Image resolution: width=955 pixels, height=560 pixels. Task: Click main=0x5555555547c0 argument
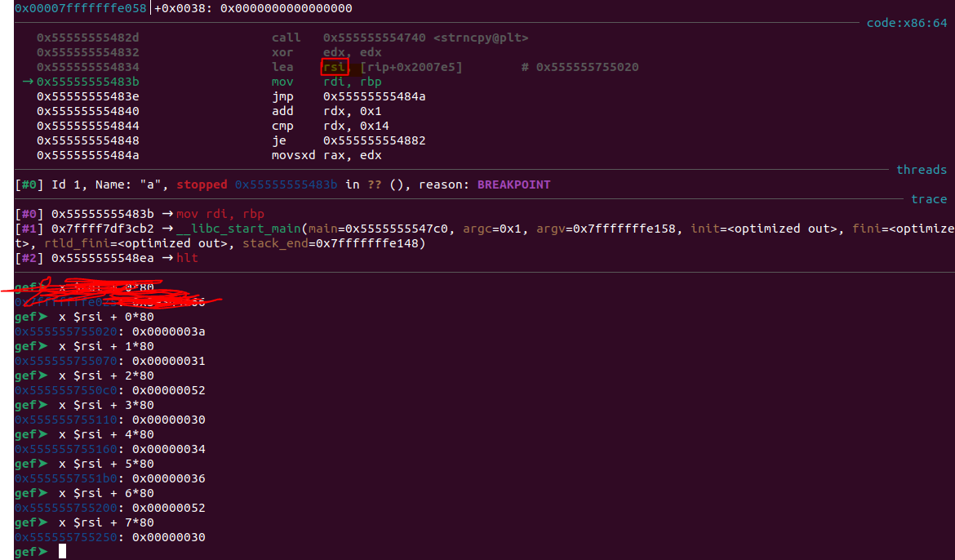tap(381, 229)
